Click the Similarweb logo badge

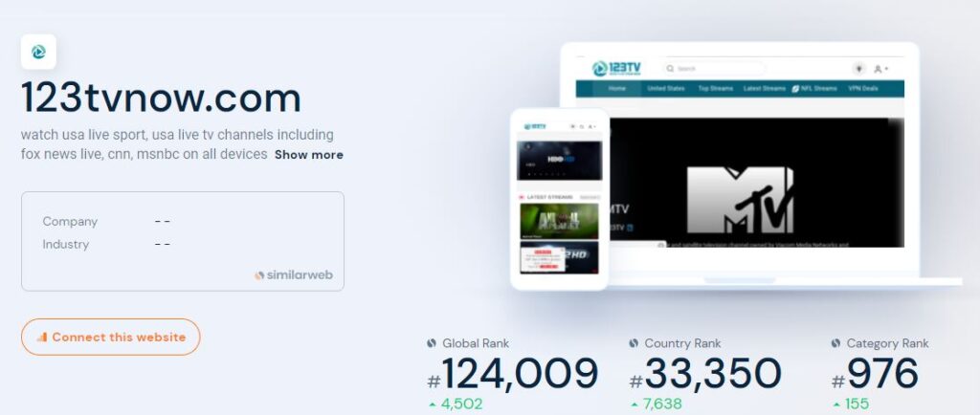pyautogui.click(x=294, y=274)
